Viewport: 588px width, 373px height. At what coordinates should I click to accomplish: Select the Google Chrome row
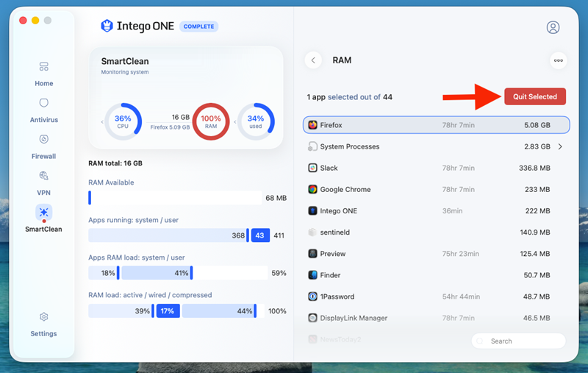tap(436, 189)
